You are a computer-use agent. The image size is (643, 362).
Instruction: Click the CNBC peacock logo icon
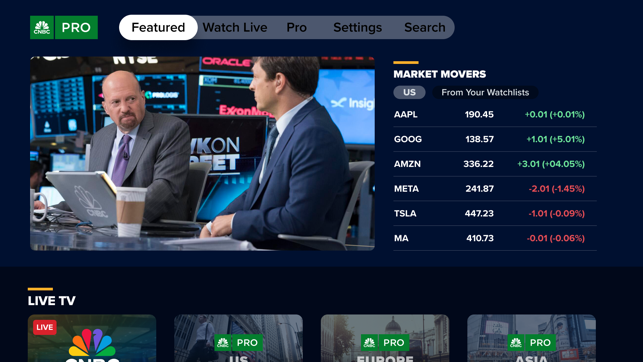(x=42, y=27)
